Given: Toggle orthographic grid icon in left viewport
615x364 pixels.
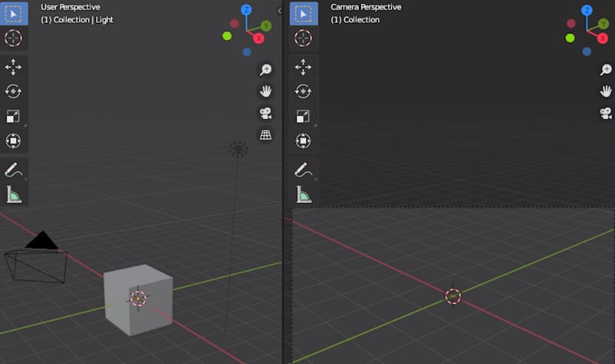Looking at the screenshot, I should (266, 135).
